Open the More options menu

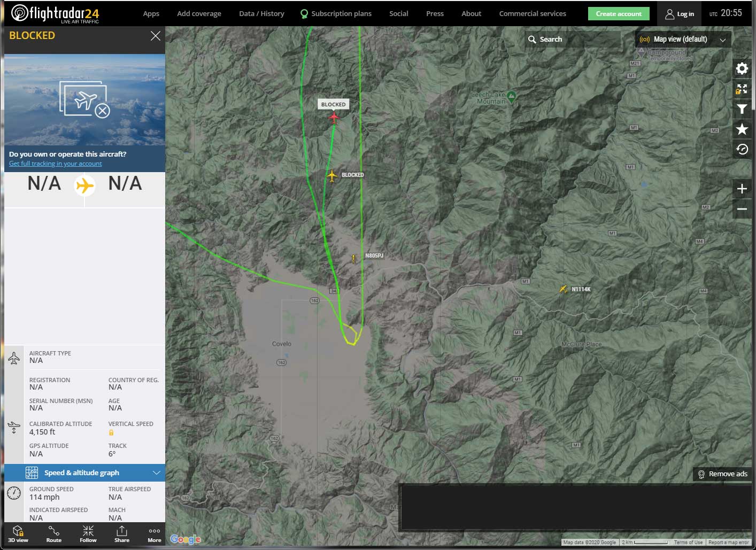tap(155, 533)
